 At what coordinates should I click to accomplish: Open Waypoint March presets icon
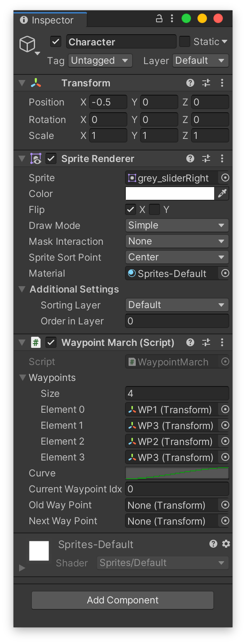point(206,342)
